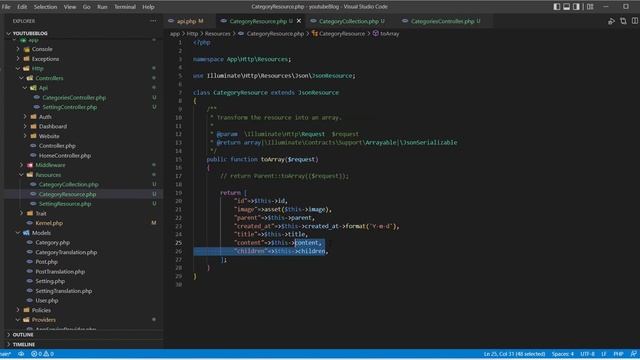The width and height of the screenshot is (640, 360).
Task: Open Category.php model file
Action: 52,243
